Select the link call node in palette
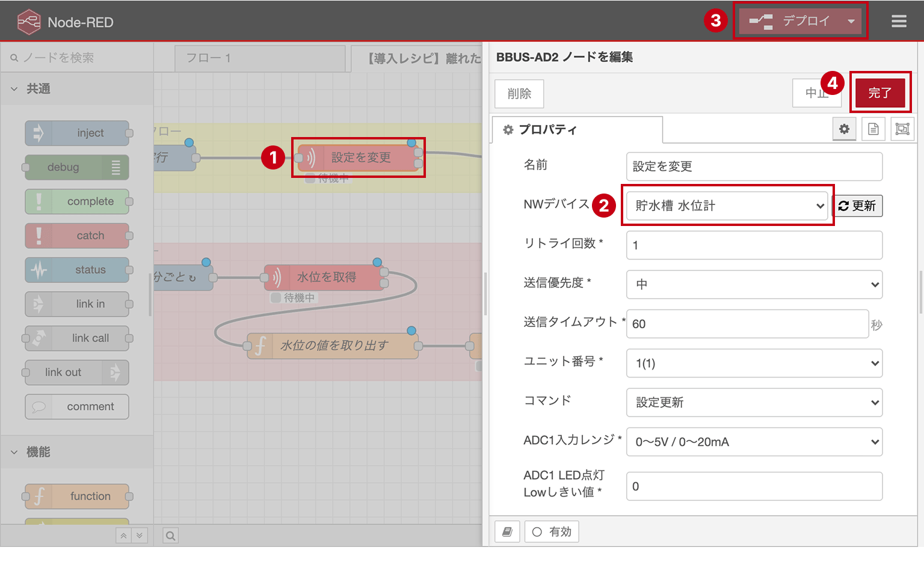This screenshot has height=565, width=924. pyautogui.click(x=77, y=338)
